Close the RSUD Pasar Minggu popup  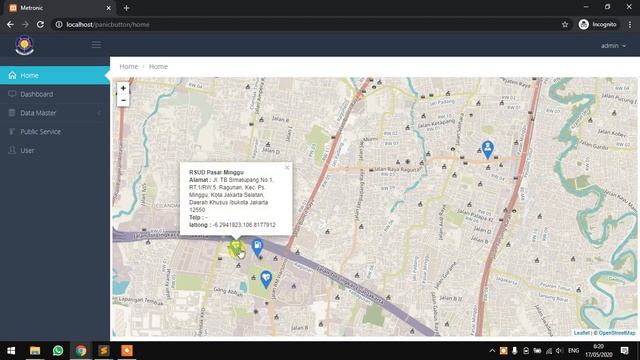click(287, 167)
